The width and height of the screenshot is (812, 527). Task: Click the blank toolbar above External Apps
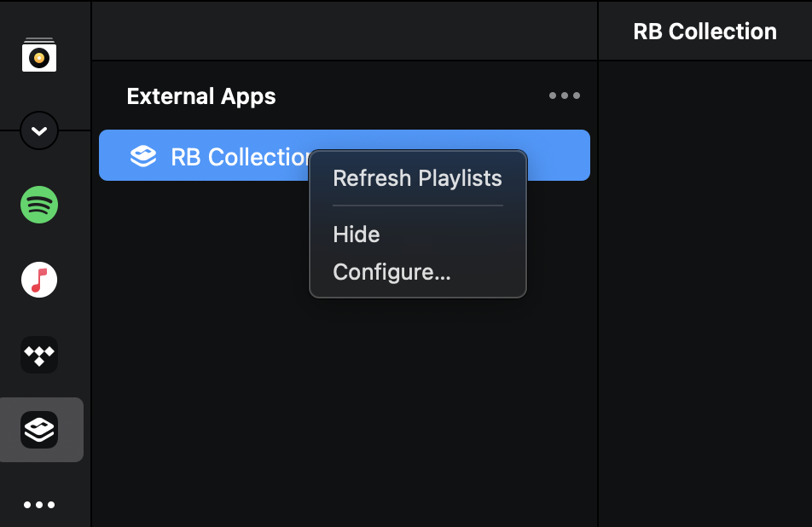point(341,31)
